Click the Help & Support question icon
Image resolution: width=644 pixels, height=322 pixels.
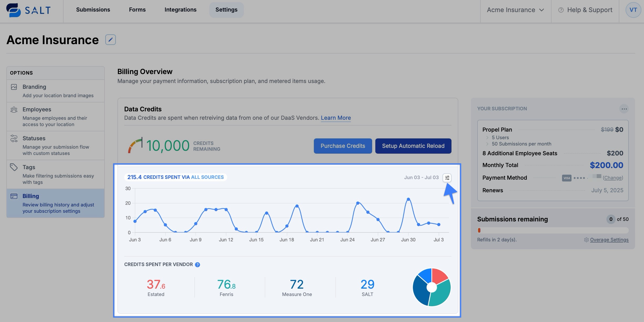pos(561,10)
